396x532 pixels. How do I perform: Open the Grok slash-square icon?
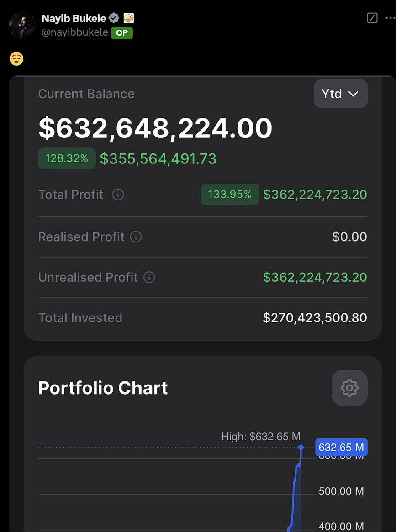pyautogui.click(x=372, y=18)
